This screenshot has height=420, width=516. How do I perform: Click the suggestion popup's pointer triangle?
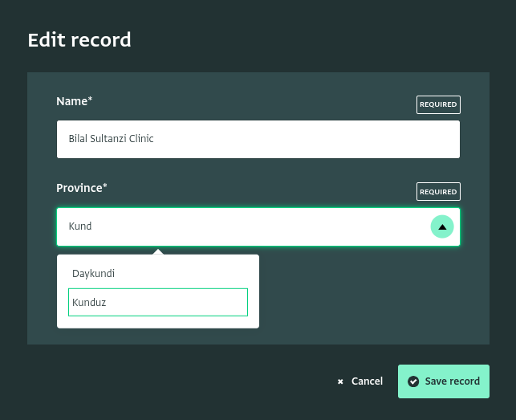pyautogui.click(x=158, y=252)
